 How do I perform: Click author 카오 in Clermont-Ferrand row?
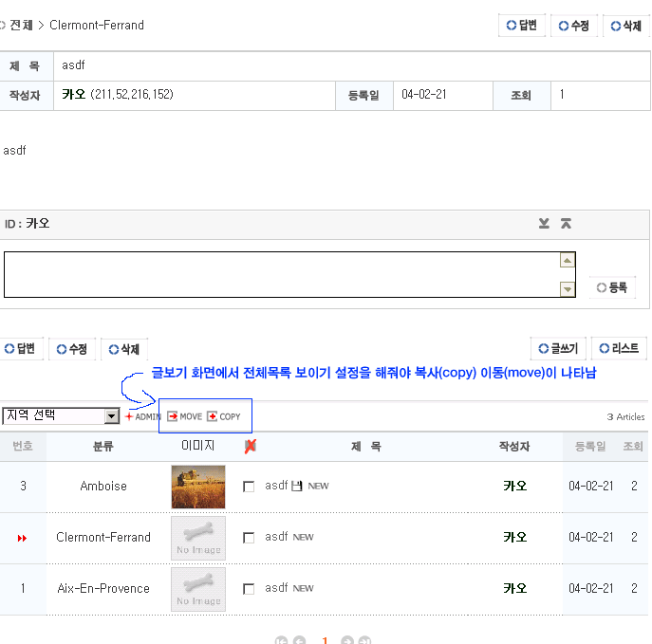coord(514,537)
